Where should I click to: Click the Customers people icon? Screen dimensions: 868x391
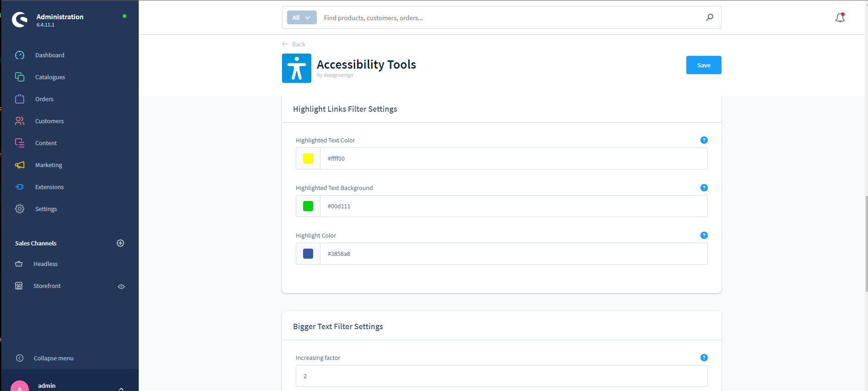point(20,121)
